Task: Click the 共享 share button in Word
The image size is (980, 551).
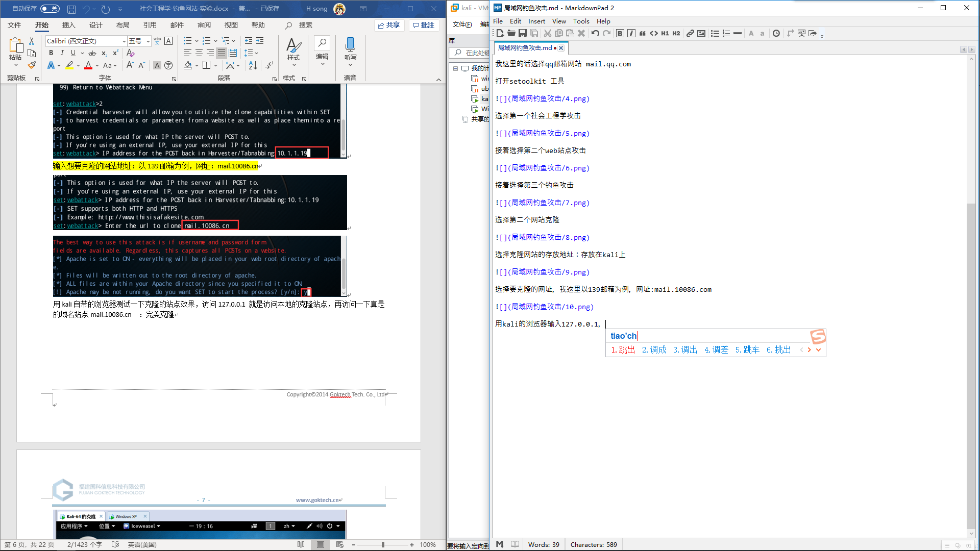Action: 389,25
